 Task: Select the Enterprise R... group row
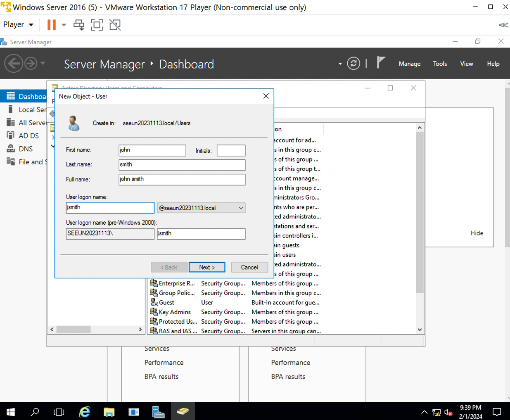pos(235,283)
